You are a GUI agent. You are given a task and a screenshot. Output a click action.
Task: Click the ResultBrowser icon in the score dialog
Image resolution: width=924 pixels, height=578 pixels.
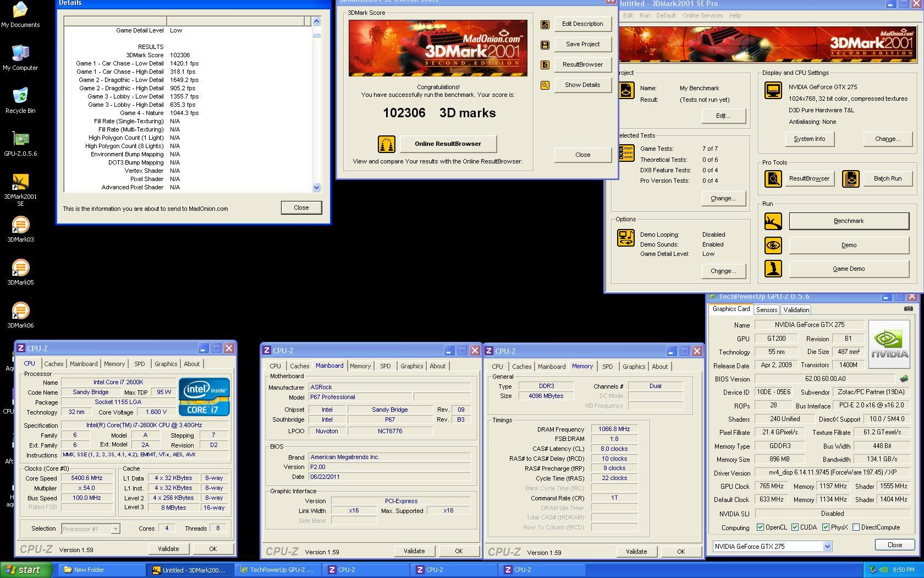coord(545,65)
